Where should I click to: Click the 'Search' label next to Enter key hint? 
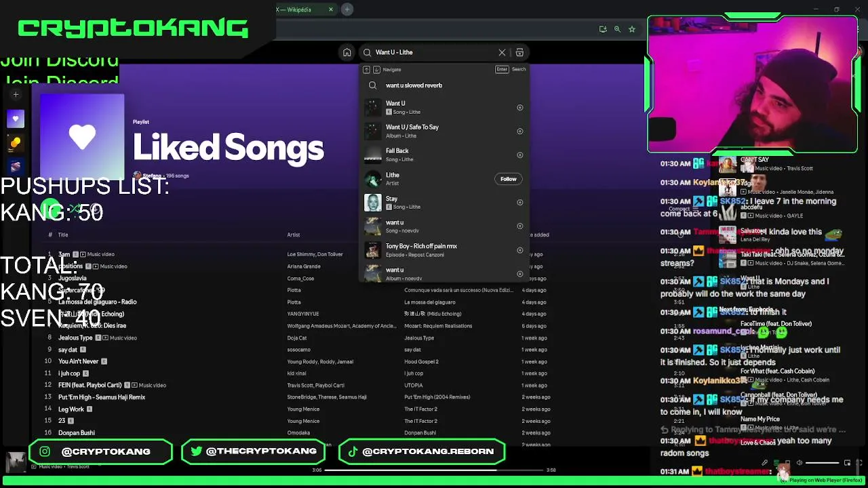[x=519, y=69]
